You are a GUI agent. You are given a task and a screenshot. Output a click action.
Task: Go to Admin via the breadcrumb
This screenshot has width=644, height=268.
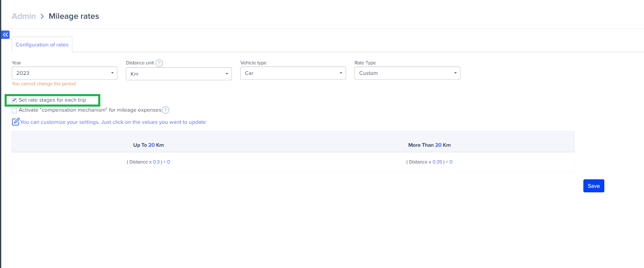[24, 16]
